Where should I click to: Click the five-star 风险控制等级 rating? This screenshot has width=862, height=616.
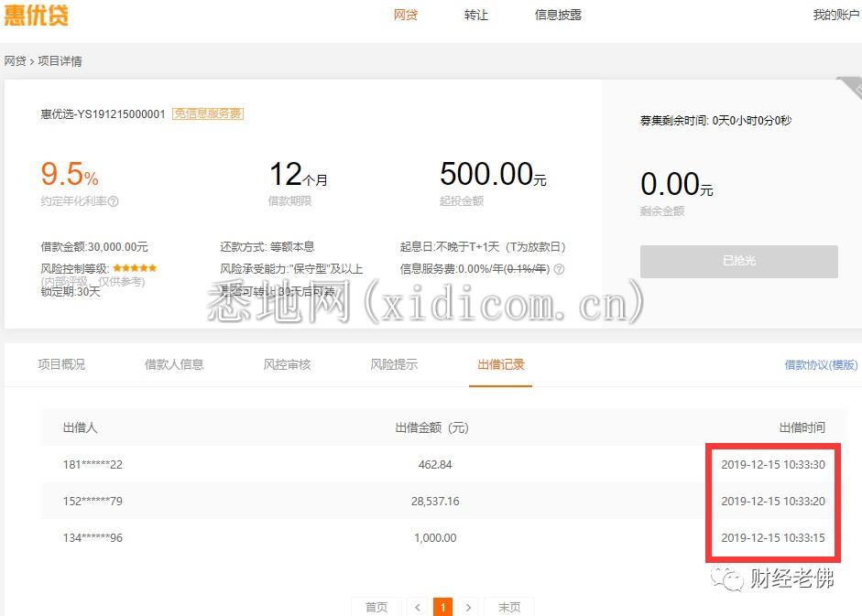click(135, 268)
